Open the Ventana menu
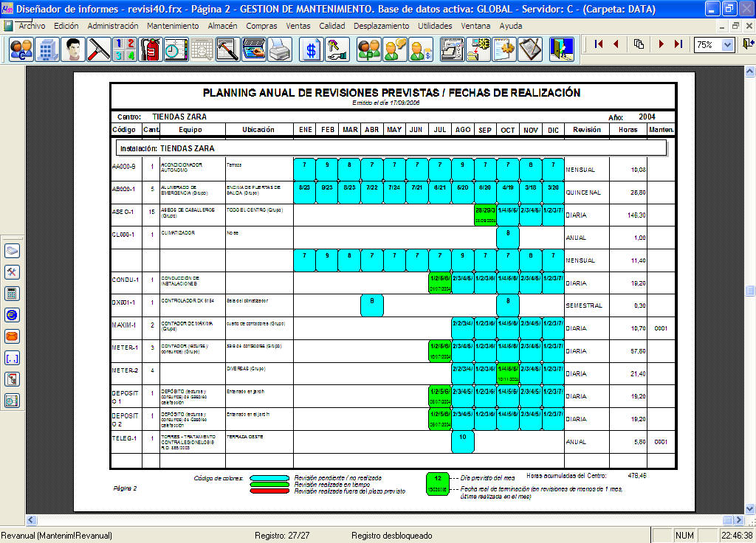Screen dimensions: 756x543 point(475,26)
